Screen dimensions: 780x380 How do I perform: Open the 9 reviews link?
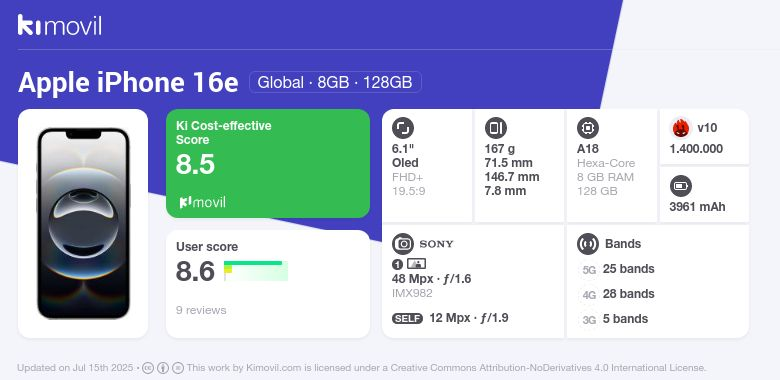click(x=201, y=310)
